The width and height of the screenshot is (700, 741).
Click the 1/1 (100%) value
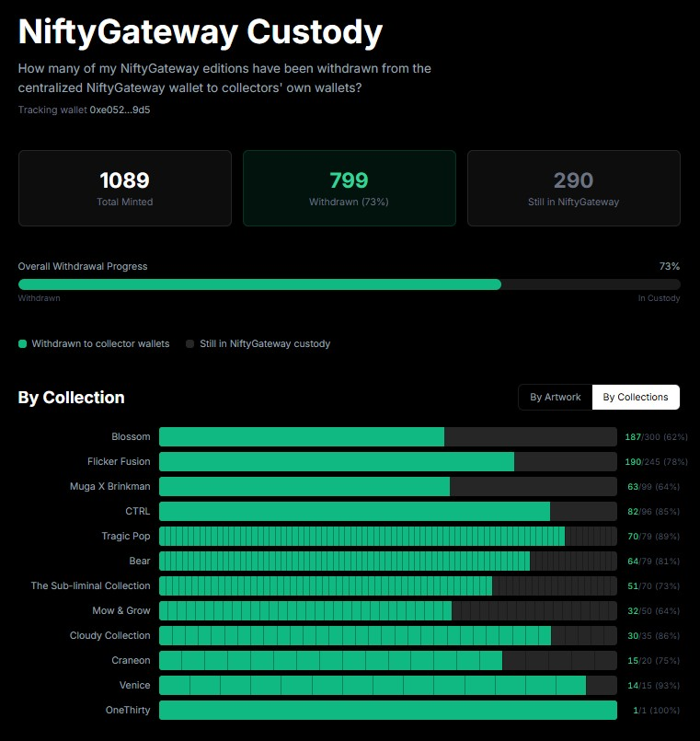(657, 711)
